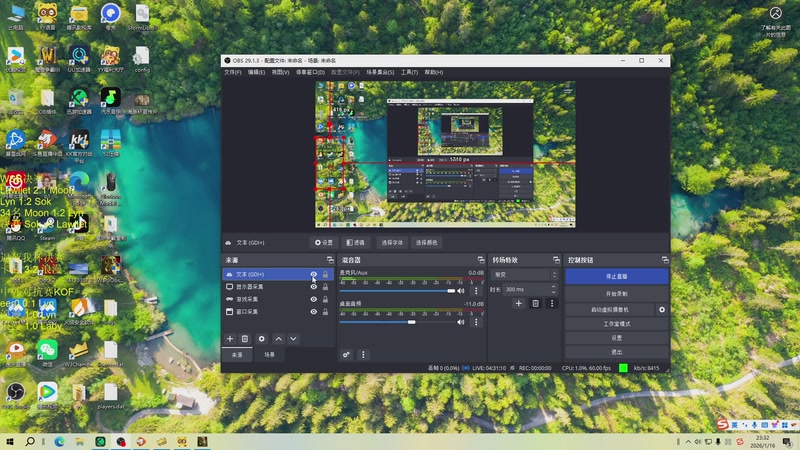Viewport: 800px width, 450px height.
Task: Click 开始录制 start recording button
Action: [x=616, y=294]
